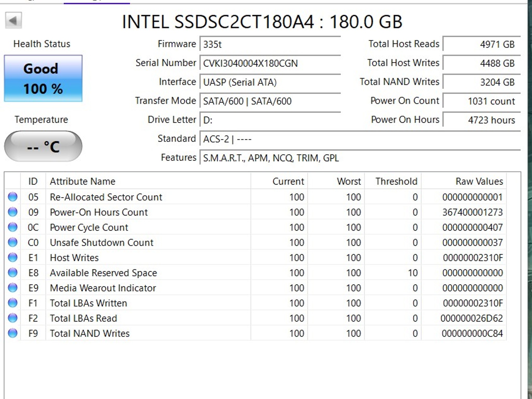Click raw value 367400001273

[473, 212]
